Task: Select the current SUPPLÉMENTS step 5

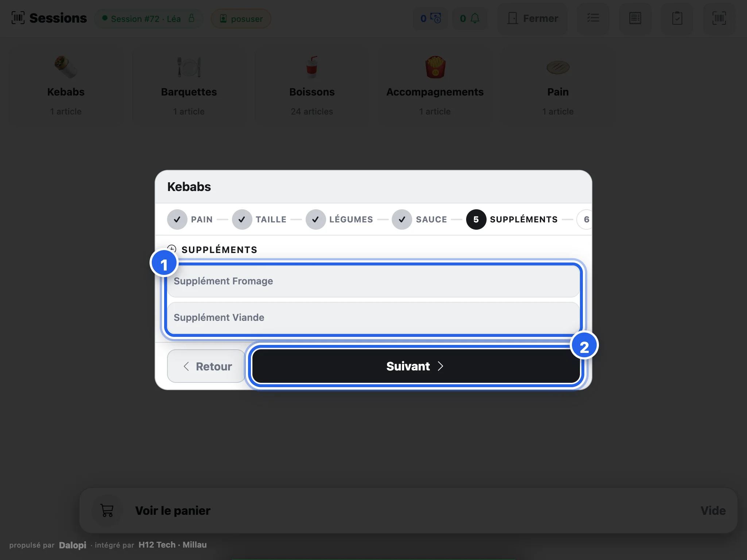Action: (512, 219)
